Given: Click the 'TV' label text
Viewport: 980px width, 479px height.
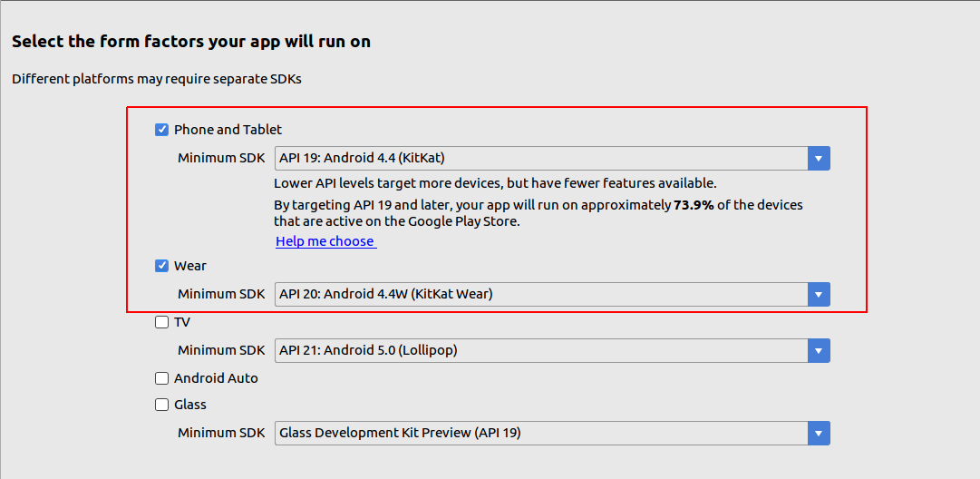Looking at the screenshot, I should point(182,322).
